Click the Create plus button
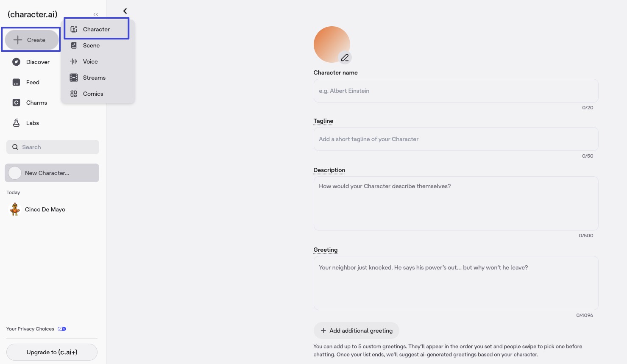 point(32,40)
